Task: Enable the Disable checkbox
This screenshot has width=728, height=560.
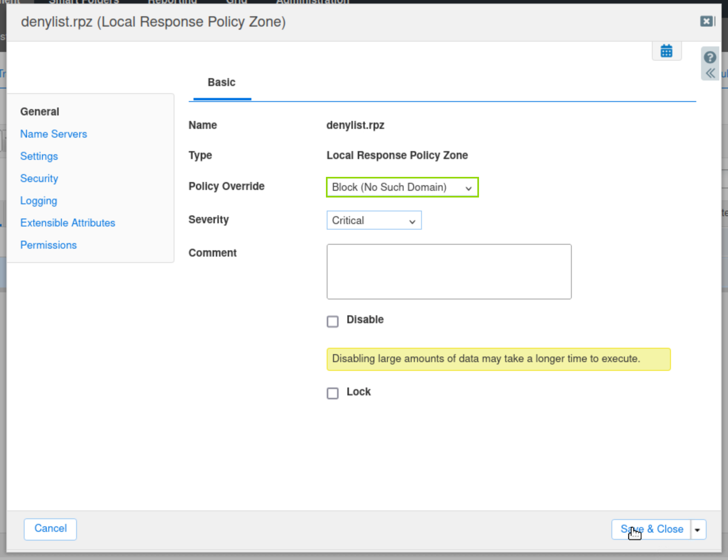Action: pyautogui.click(x=332, y=321)
